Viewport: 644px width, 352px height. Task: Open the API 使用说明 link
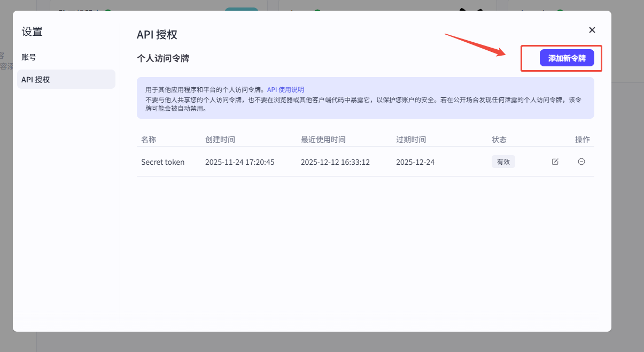click(x=285, y=90)
